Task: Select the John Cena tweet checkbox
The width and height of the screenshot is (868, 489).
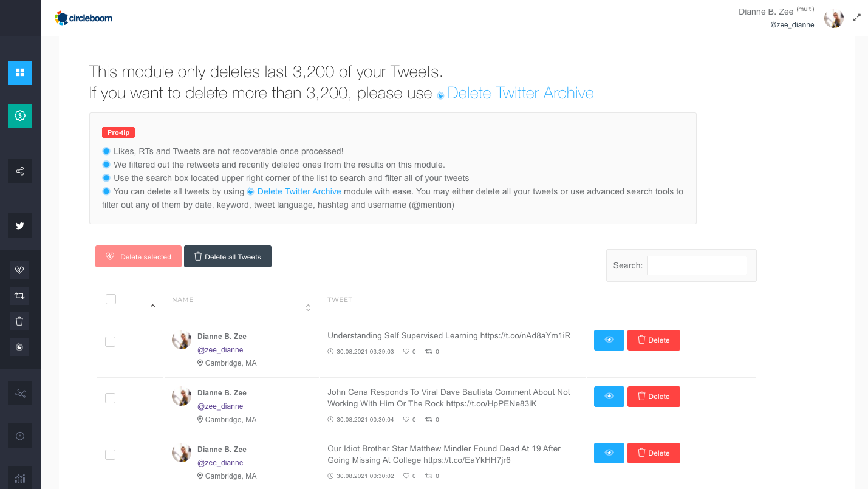Action: (110, 398)
